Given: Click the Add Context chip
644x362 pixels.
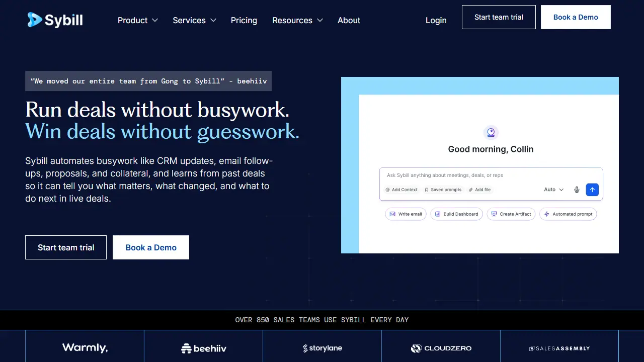Looking at the screenshot, I should click(x=401, y=190).
